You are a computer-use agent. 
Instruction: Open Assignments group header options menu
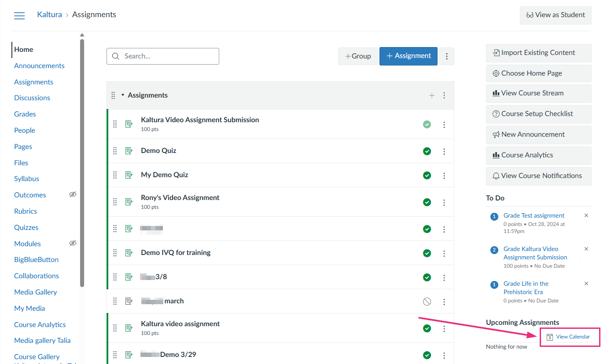point(444,95)
